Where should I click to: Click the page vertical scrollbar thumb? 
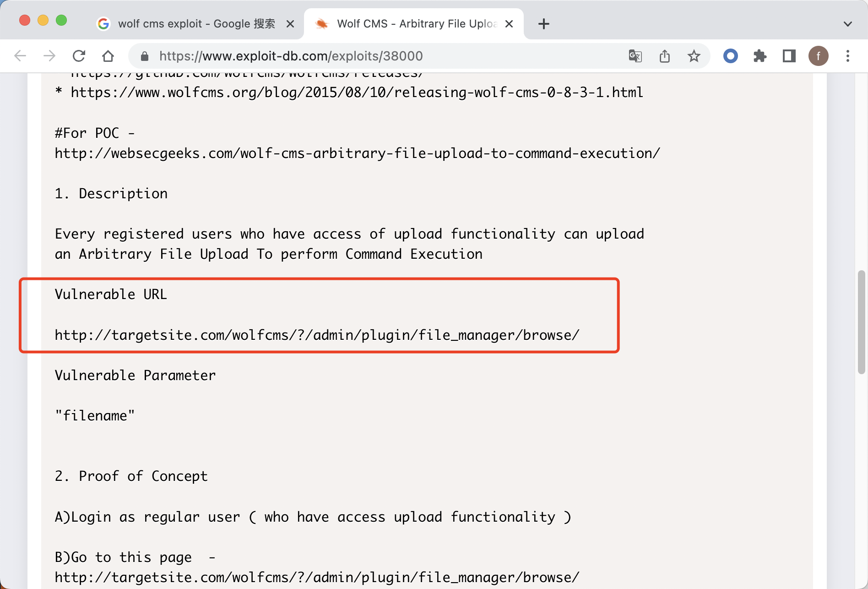tap(861, 322)
